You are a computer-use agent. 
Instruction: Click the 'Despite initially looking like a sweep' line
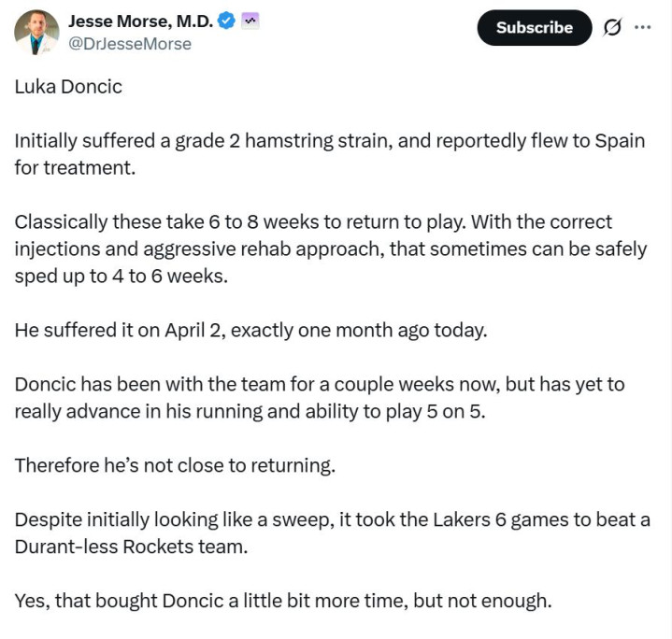pos(332,519)
